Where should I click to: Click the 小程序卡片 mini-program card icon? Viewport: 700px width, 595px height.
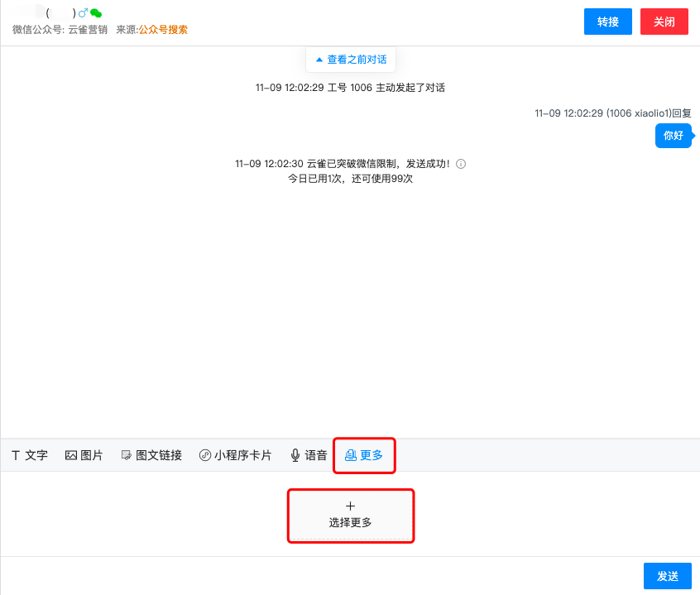click(204, 454)
